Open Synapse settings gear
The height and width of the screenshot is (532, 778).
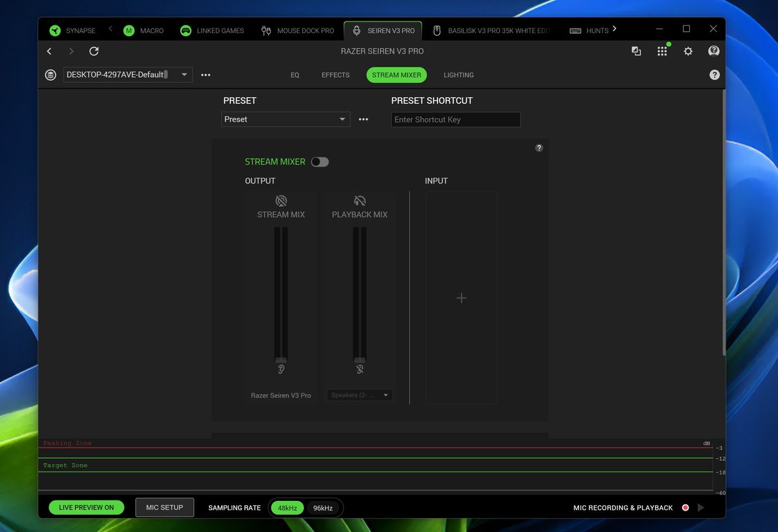688,51
